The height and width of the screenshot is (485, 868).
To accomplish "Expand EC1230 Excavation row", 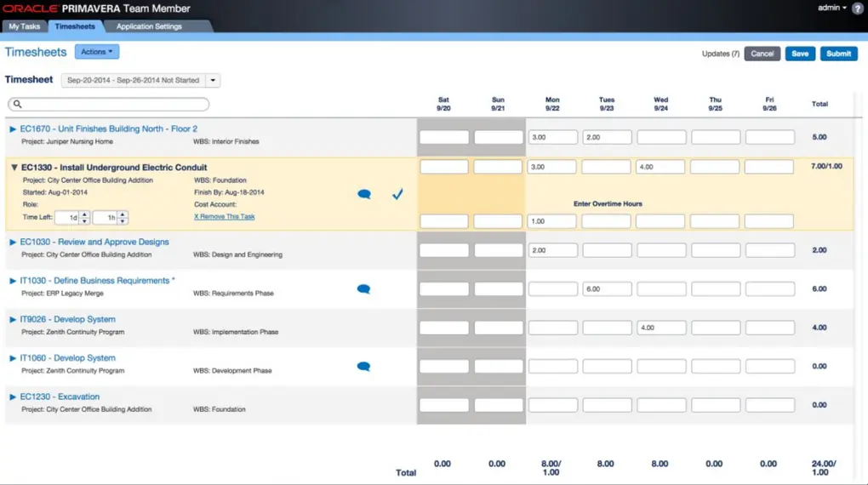I will (x=13, y=397).
